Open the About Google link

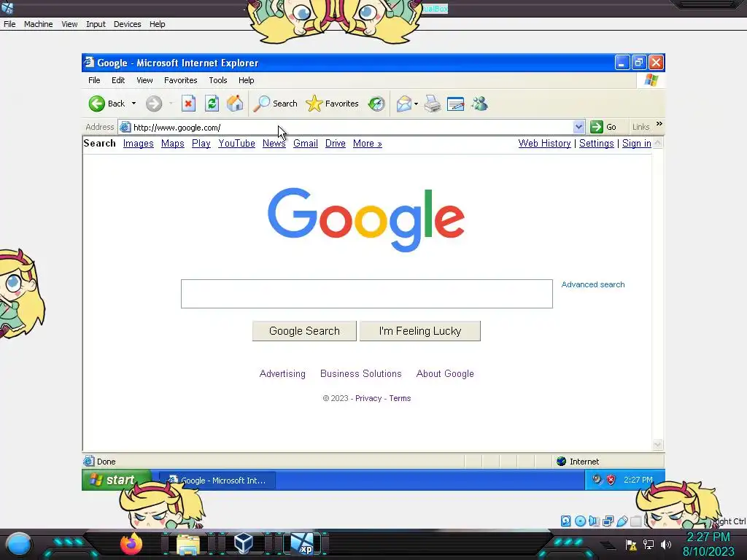tap(445, 374)
